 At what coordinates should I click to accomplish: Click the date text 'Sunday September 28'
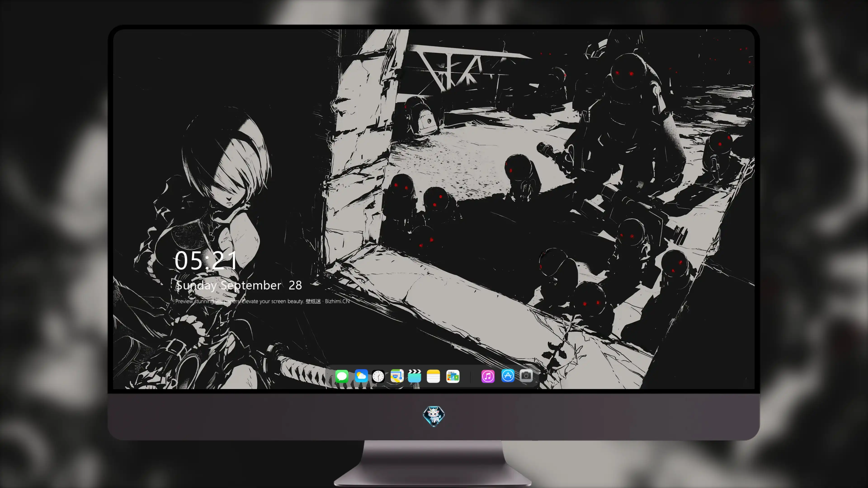pyautogui.click(x=239, y=286)
